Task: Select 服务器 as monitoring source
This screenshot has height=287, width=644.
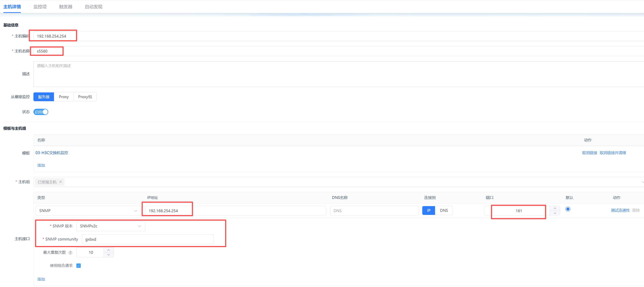Action: point(44,97)
